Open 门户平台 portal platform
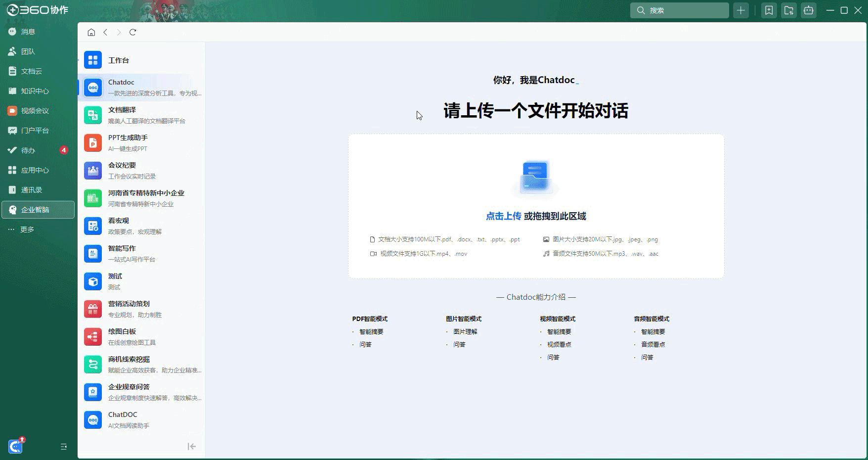 coord(38,131)
